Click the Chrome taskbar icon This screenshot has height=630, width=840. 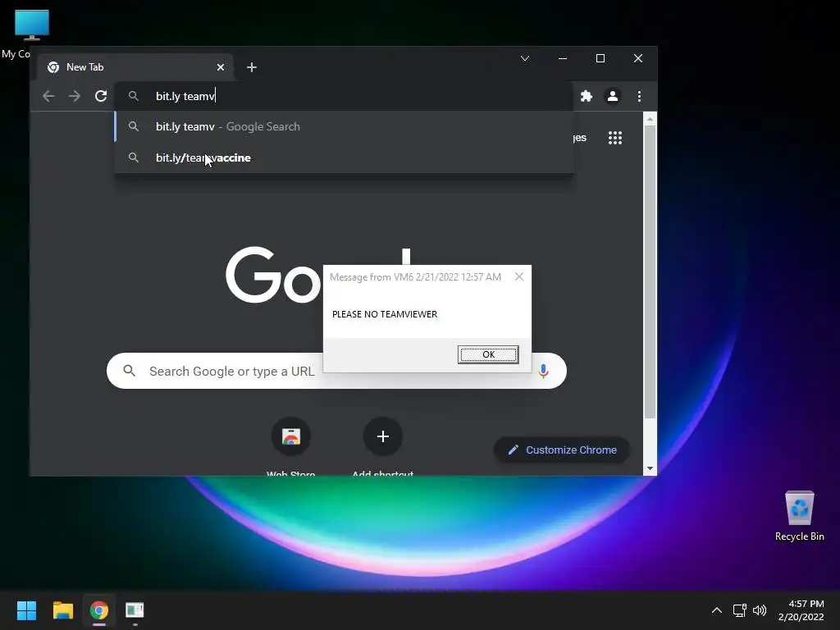(x=99, y=610)
